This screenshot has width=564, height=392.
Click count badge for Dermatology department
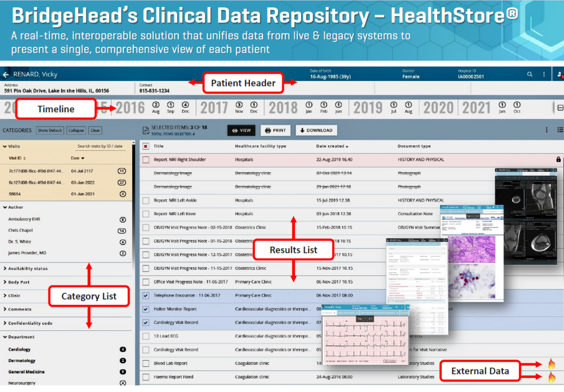coord(123,361)
